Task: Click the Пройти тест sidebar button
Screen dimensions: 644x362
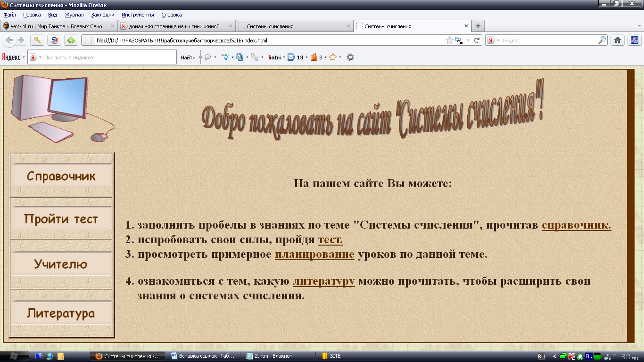Action: click(x=61, y=219)
